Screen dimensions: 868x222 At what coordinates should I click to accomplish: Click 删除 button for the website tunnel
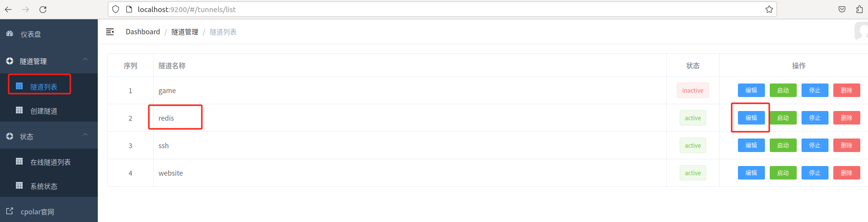(x=846, y=173)
